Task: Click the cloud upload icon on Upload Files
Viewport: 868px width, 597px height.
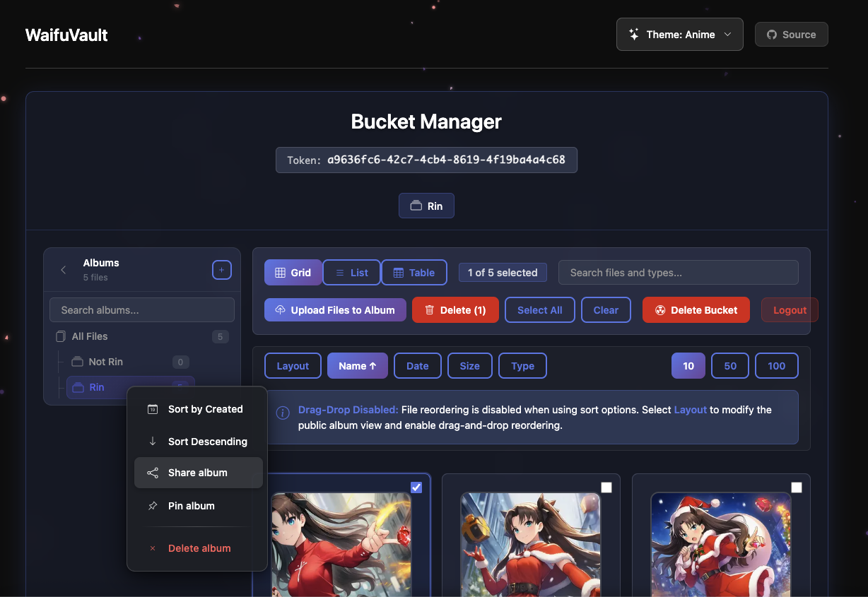Action: (x=280, y=310)
